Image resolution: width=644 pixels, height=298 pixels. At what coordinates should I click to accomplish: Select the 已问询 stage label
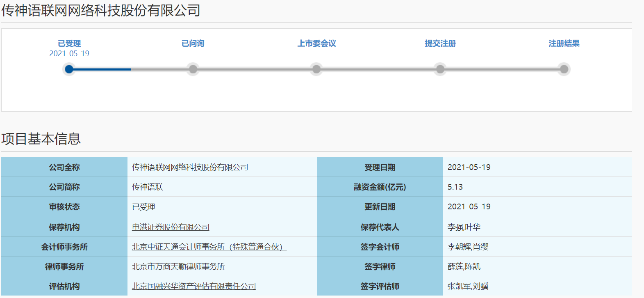point(193,44)
